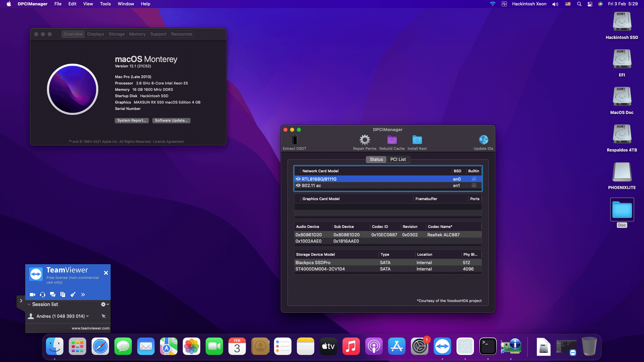Open Spotlight search in the menu bar
Image resolution: width=644 pixels, height=362 pixels.
point(579,4)
